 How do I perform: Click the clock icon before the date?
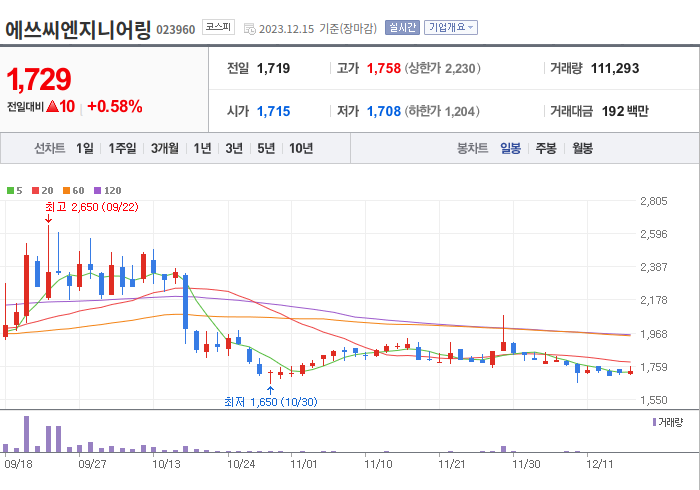pos(250,29)
